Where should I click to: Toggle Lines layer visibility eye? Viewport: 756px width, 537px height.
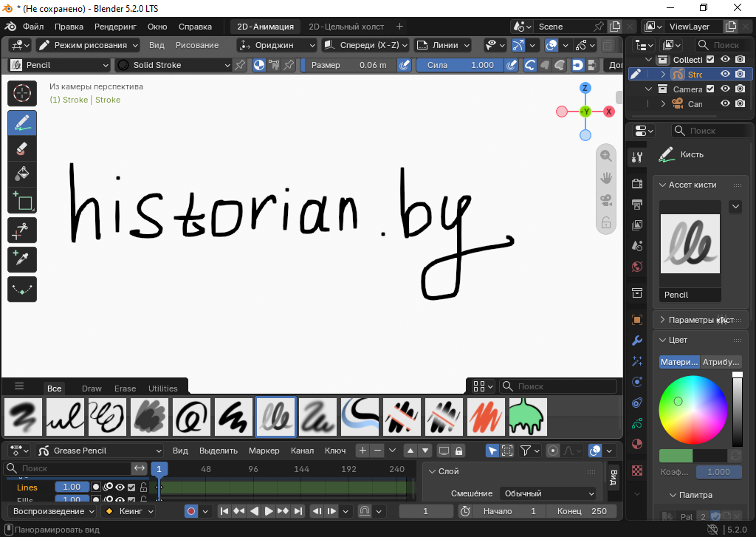(x=120, y=488)
